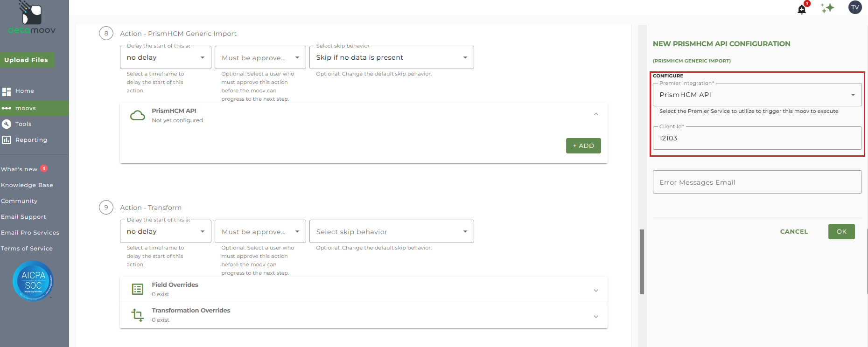
Task: Click the Field Overrides list icon
Action: point(137,289)
